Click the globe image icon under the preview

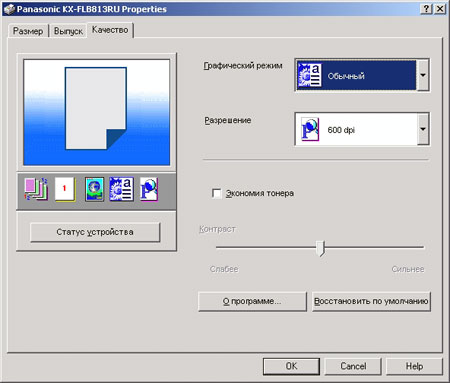94,189
